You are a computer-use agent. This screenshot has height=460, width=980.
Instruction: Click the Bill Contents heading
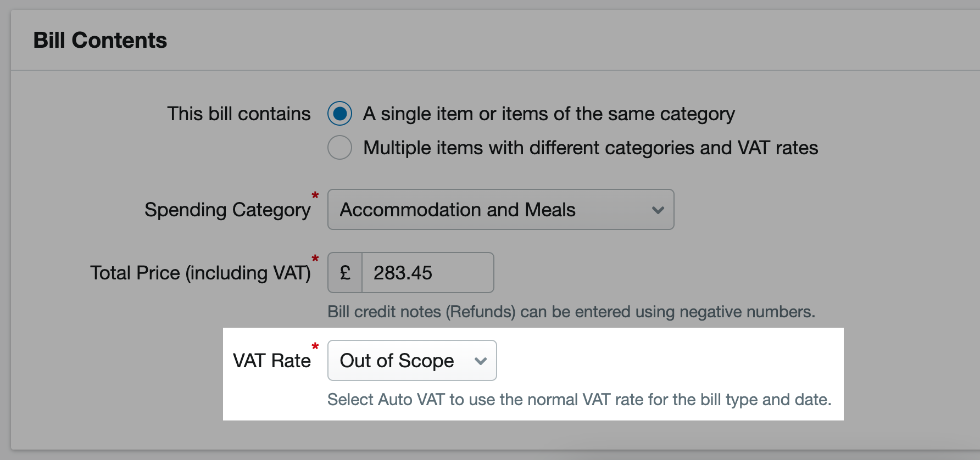tap(100, 40)
